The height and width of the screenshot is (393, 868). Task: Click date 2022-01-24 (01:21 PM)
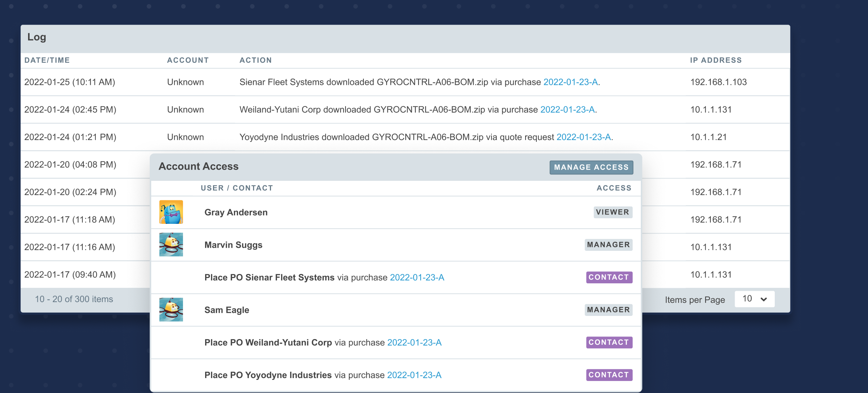pyautogui.click(x=70, y=137)
